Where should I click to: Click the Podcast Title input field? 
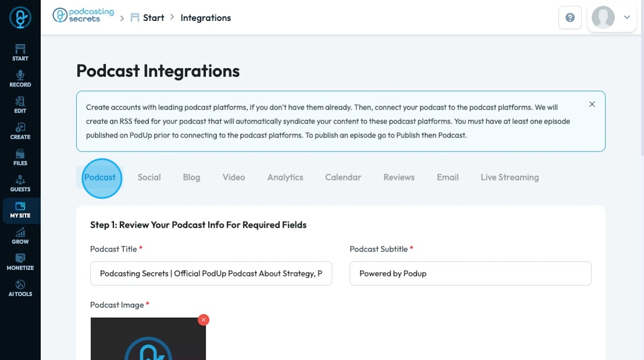point(211,273)
